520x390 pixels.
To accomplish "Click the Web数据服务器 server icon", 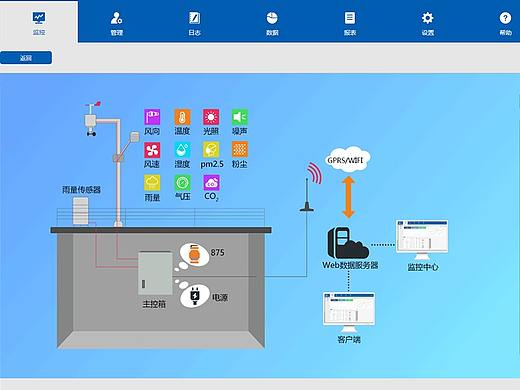I will click(348, 243).
